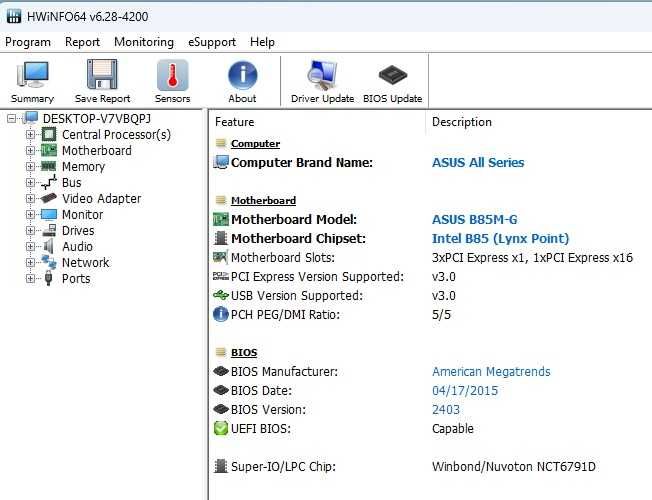Select the Audio tree item label
Viewport: 652px width, 500px height.
coord(77,247)
